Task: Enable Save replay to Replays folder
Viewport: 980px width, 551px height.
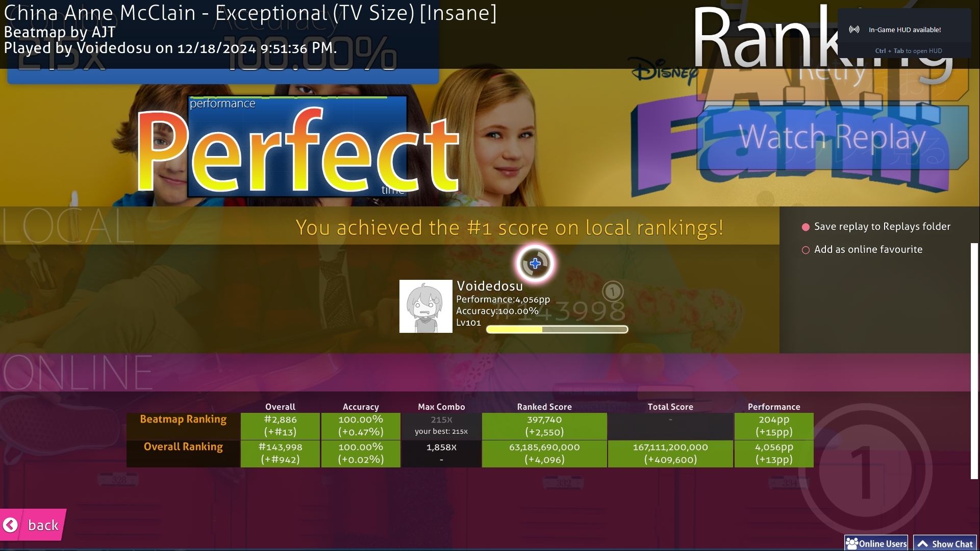Action: click(x=876, y=226)
